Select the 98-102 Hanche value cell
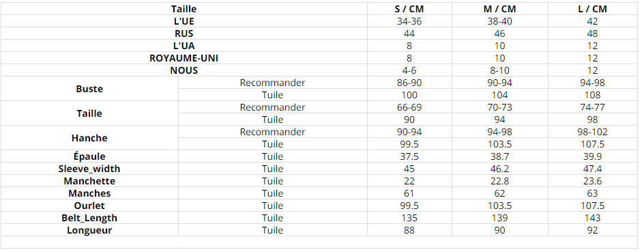The width and height of the screenshot is (644, 252). coord(592,132)
